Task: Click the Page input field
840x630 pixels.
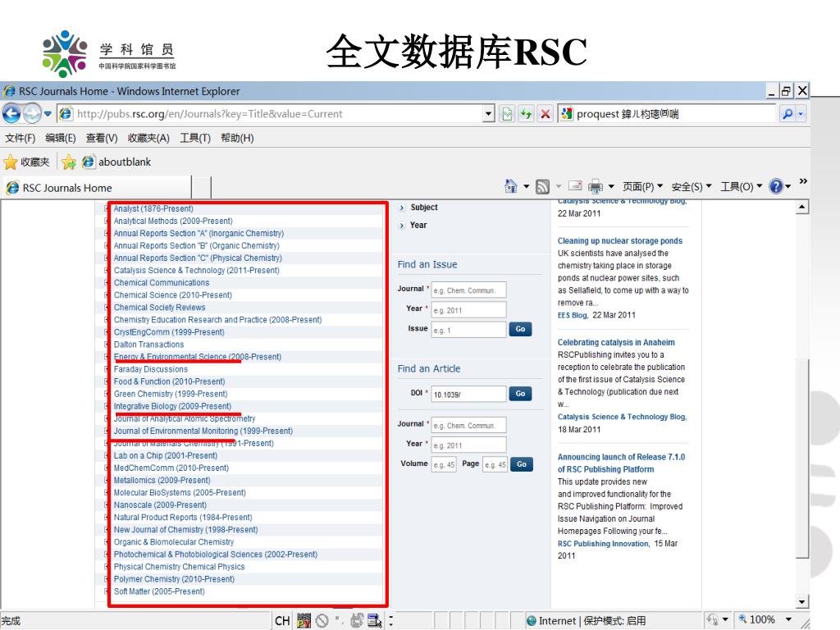Action: tap(495, 464)
